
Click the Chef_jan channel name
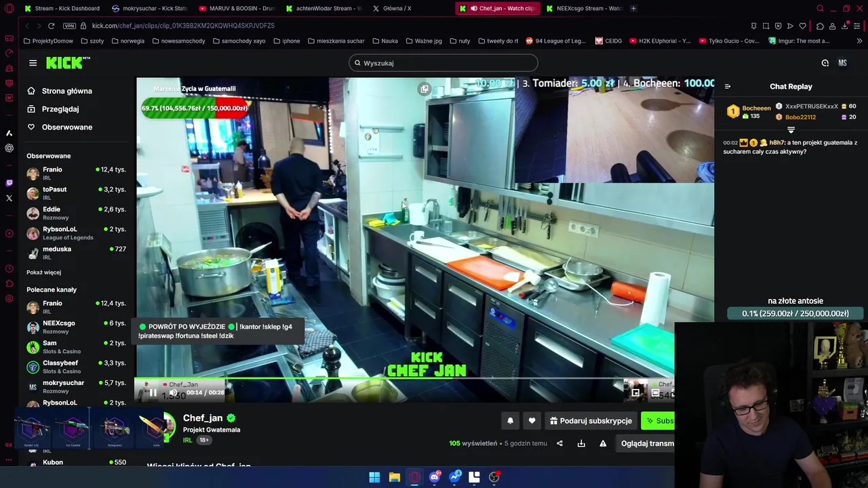click(203, 418)
